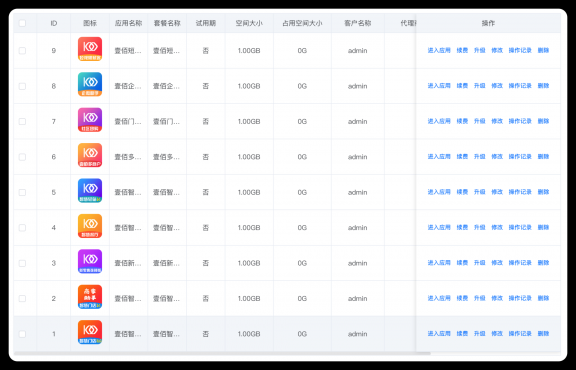
Task: Tick the checkbox for row ID 3
Action: [x=22, y=263]
